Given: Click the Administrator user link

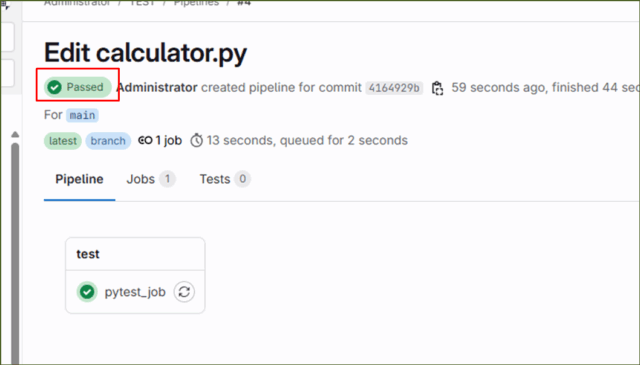Looking at the screenshot, I should click(157, 87).
